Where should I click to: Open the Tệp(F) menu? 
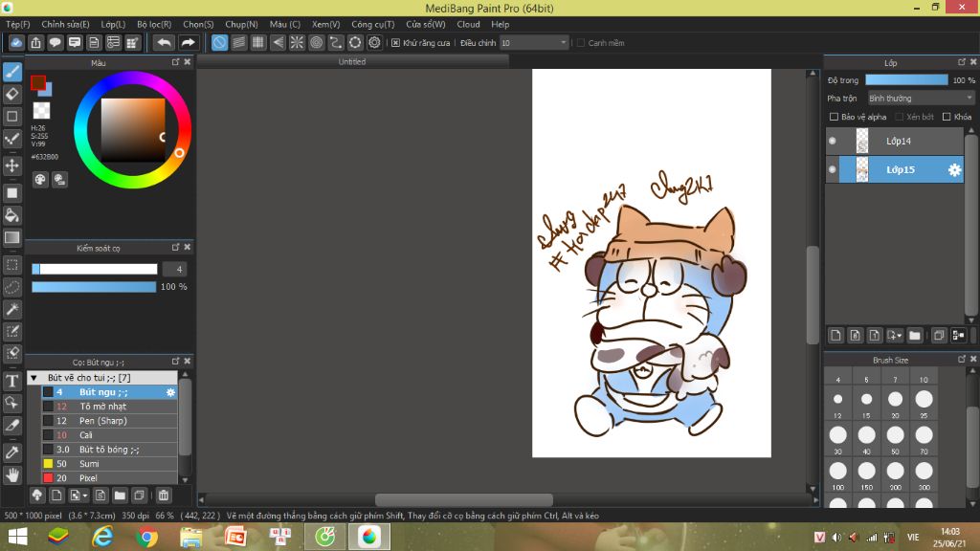(18, 24)
